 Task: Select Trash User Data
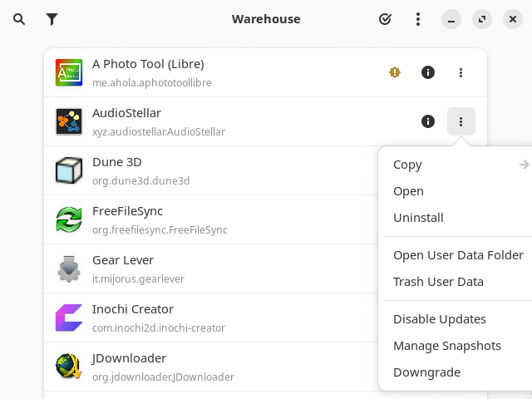[x=458, y=282]
